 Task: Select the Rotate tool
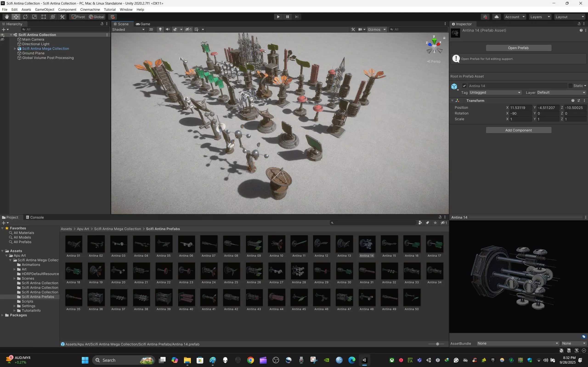point(25,17)
